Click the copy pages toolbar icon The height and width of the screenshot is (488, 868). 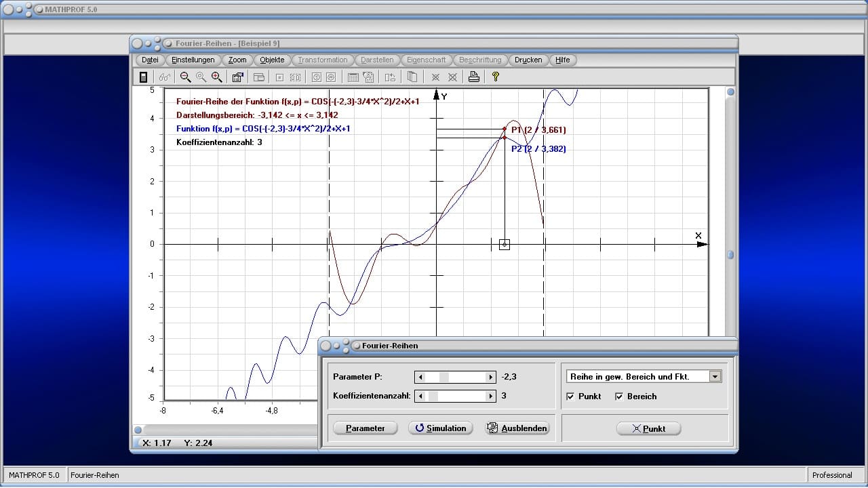point(412,77)
